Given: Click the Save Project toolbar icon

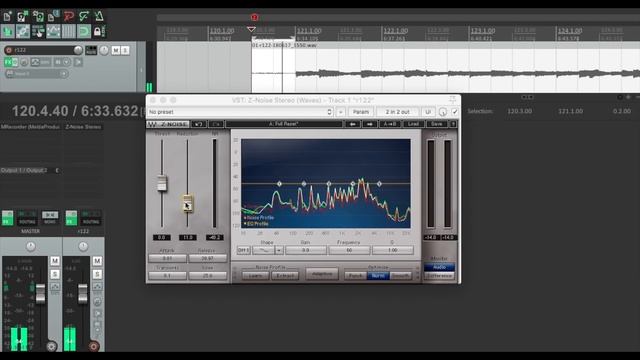Looking at the screenshot, I should pyautogui.click(x=38, y=16).
